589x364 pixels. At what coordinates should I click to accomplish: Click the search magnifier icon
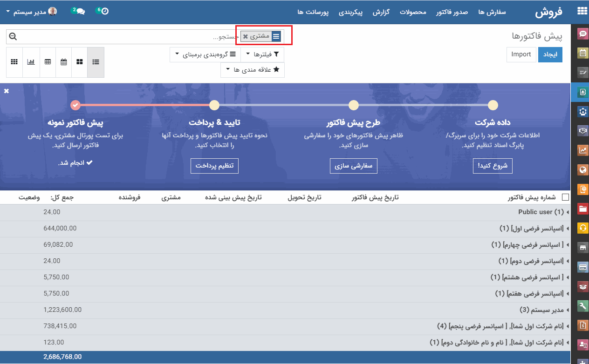[x=13, y=36]
